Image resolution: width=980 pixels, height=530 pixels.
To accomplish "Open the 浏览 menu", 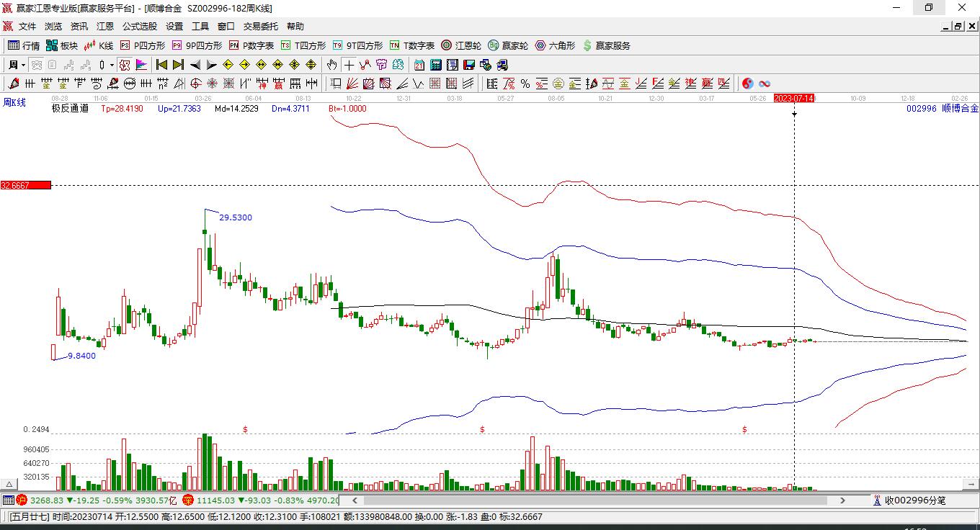I will point(53,27).
